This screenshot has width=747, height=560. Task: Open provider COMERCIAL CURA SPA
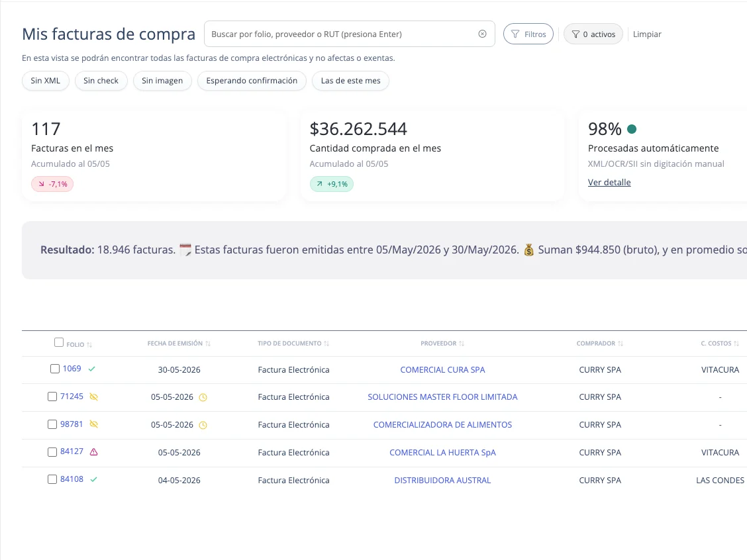pos(442,369)
